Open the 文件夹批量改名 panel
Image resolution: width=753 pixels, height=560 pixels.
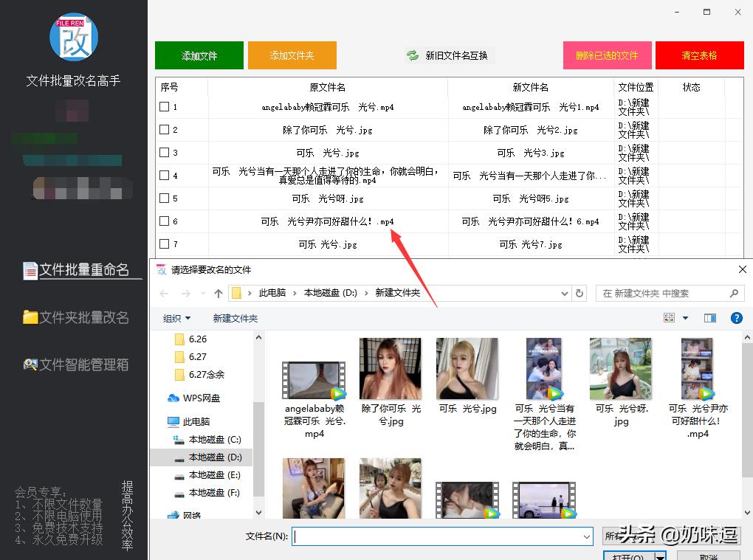click(x=76, y=318)
